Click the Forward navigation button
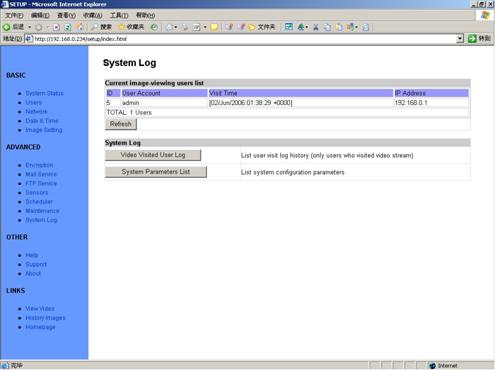 [x=39, y=27]
